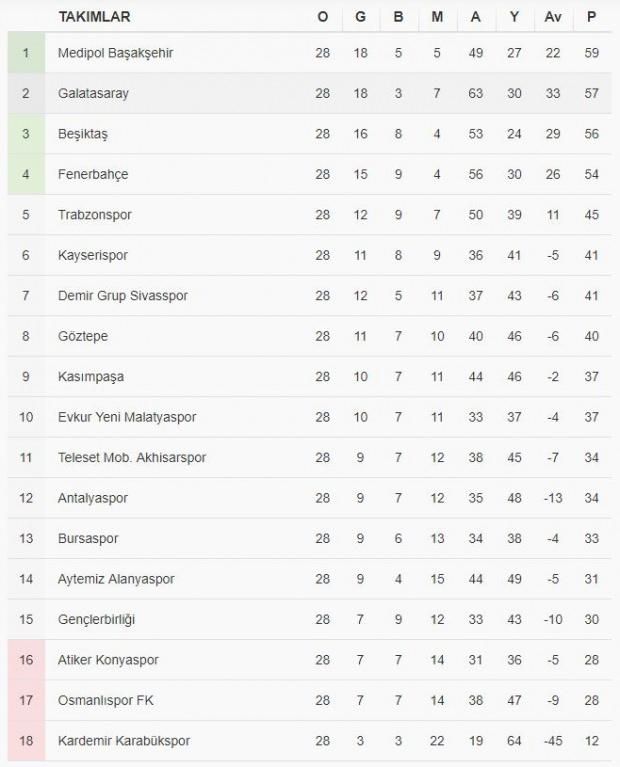Viewport: 620px width, 767px height.
Task: Select Beşiktaş in the standings
Action: point(82,133)
